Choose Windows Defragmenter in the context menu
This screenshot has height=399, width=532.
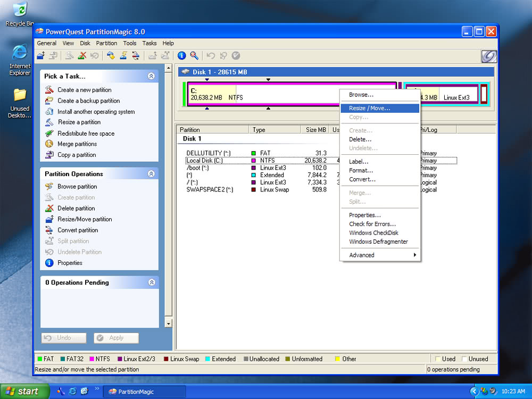[380, 242]
